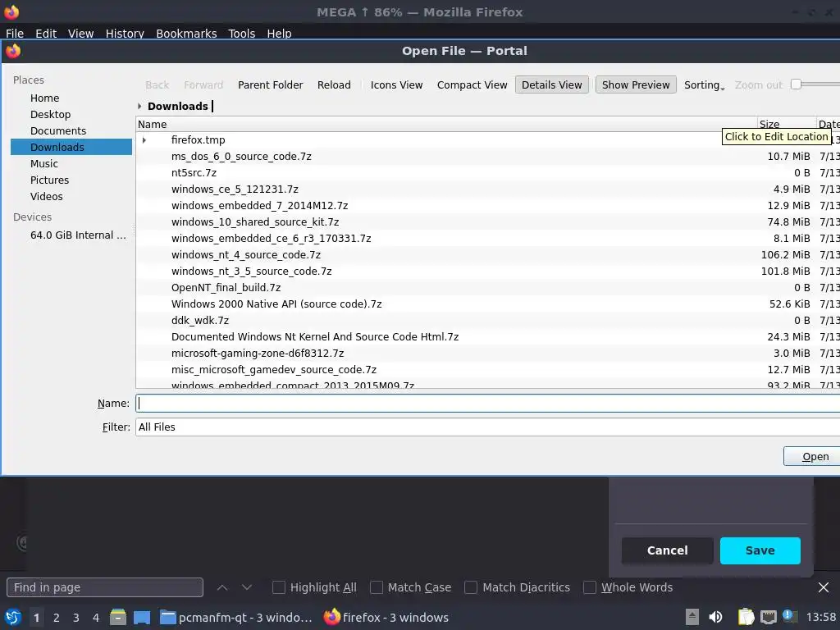The image size is (840, 630).
Task: Switch to virtual desktop 4
Action: pos(96,618)
